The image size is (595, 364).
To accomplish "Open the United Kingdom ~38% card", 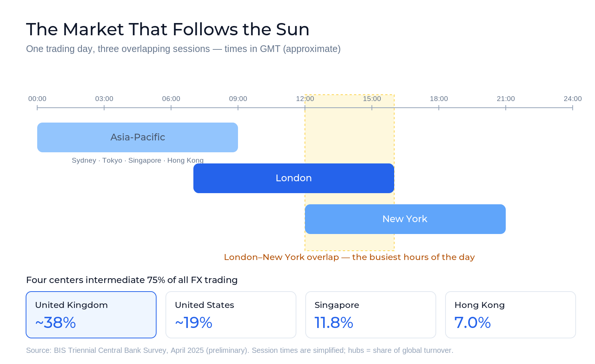I will click(91, 315).
